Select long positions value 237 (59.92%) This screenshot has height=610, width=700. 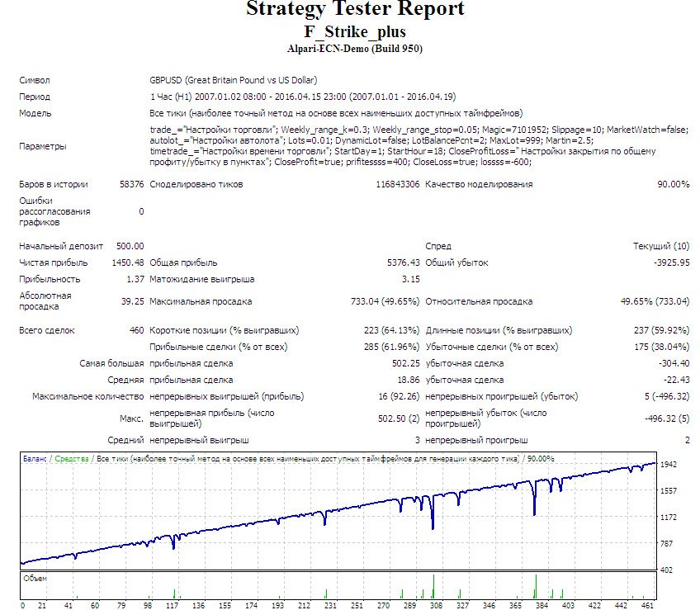click(661, 331)
